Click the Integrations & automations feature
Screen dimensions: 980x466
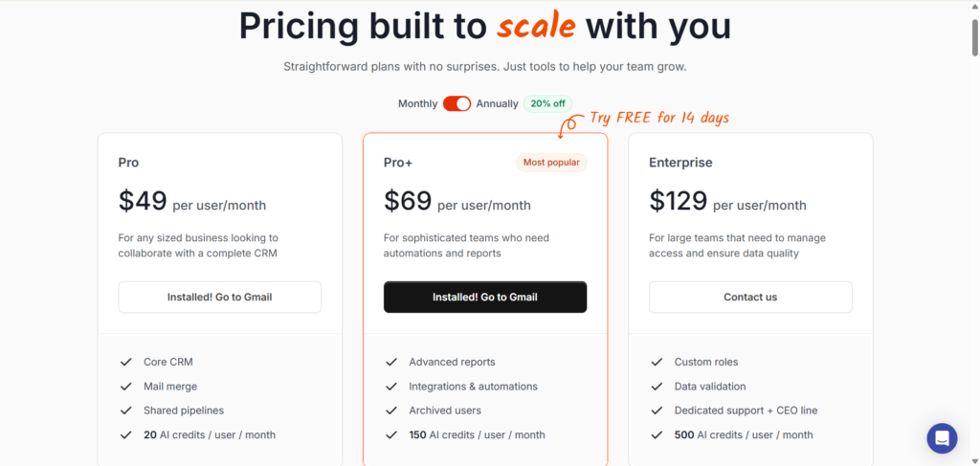coord(473,386)
